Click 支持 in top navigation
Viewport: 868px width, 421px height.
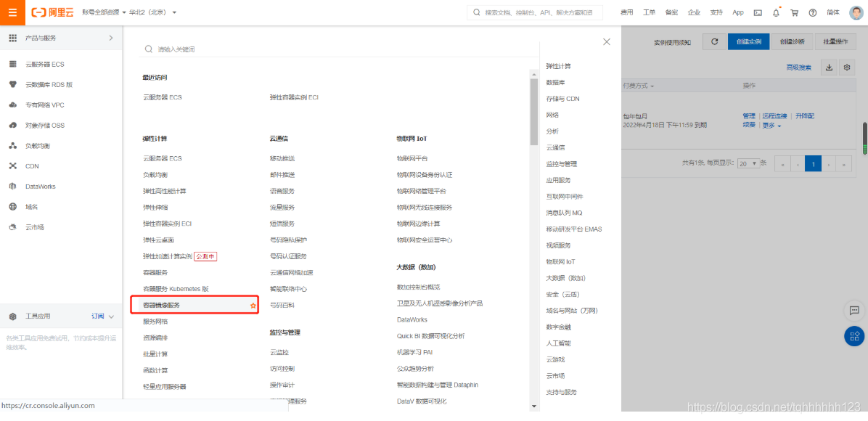(x=716, y=13)
